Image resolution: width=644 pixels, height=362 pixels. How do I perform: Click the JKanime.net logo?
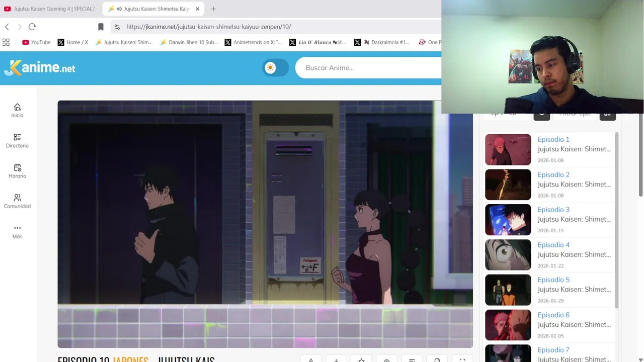point(39,67)
